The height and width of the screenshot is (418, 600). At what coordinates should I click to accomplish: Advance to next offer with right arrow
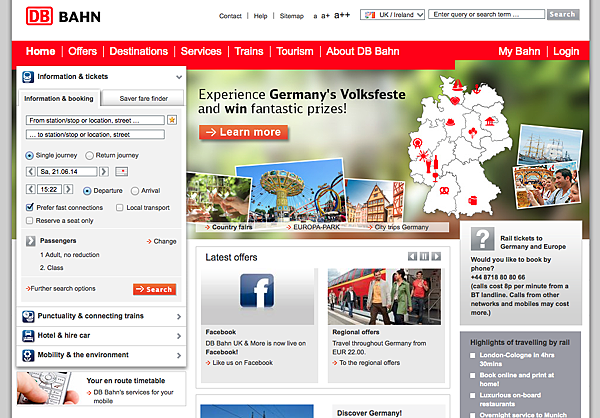436,256
